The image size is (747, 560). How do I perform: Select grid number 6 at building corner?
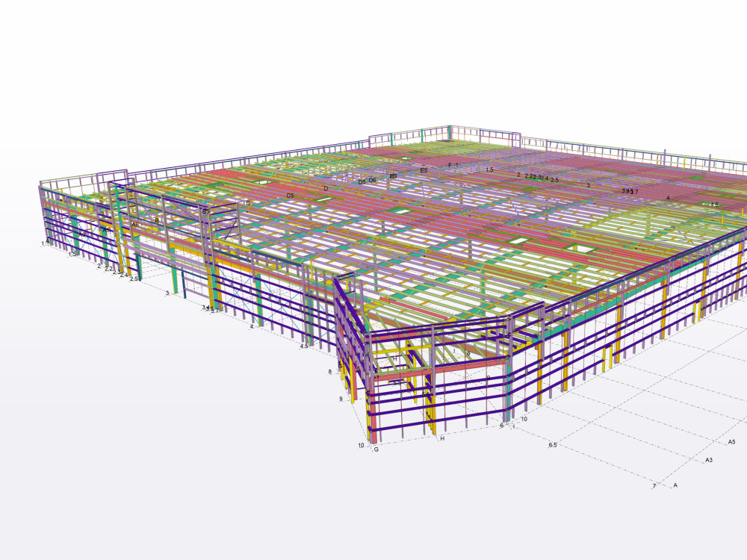pos(502,426)
